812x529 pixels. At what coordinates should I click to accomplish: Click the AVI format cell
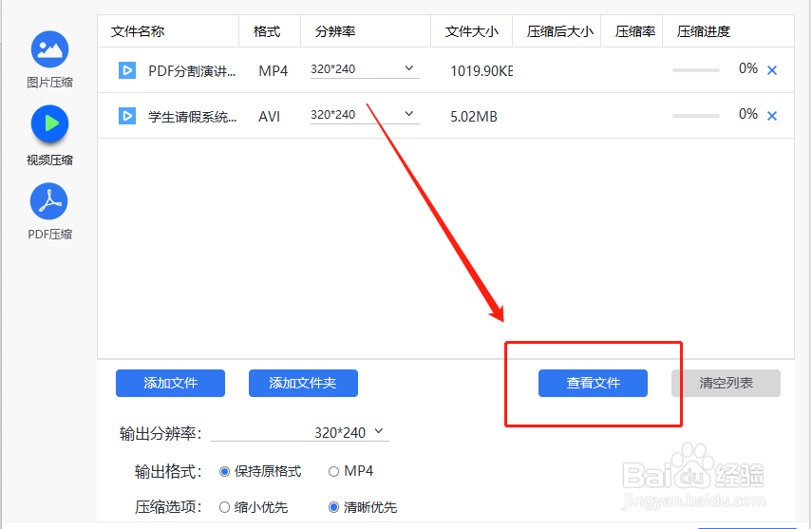pos(270,117)
